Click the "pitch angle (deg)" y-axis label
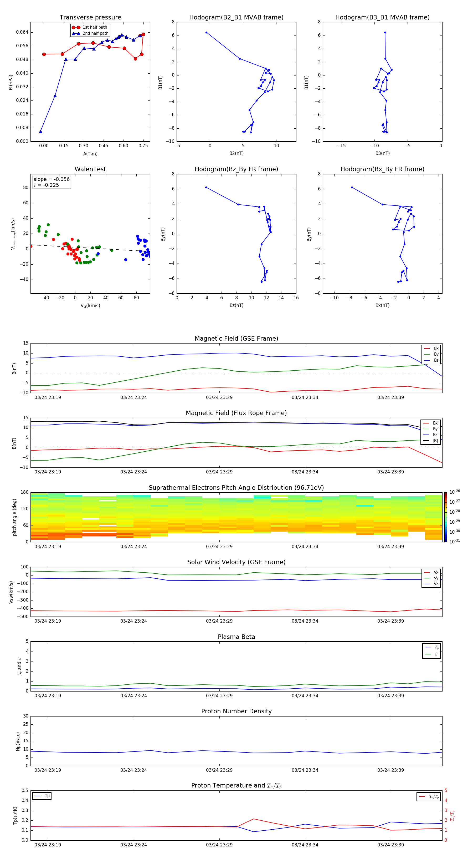 (x=14, y=517)
